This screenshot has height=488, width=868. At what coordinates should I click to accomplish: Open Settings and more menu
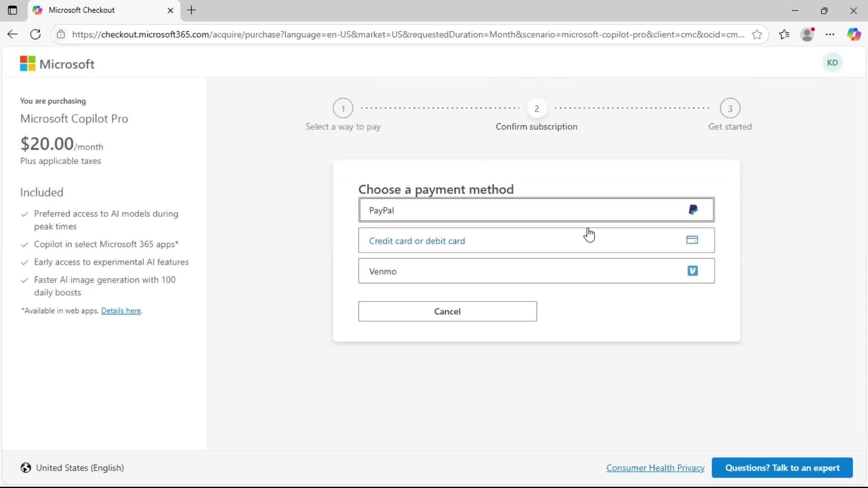(x=830, y=34)
